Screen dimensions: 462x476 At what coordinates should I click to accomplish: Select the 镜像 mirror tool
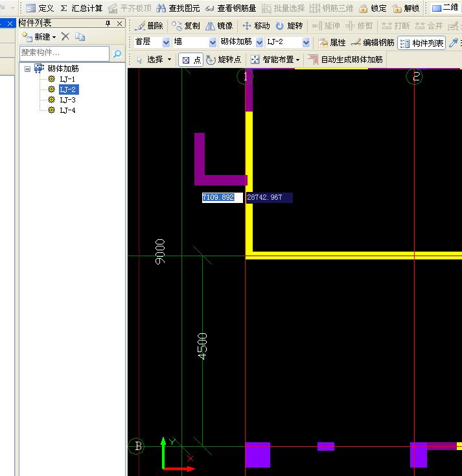(219, 26)
